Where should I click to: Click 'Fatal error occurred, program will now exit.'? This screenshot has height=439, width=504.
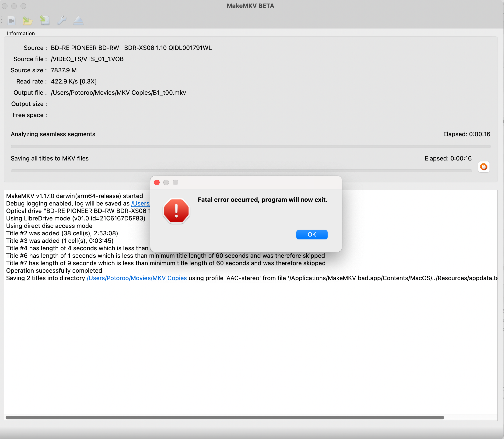(x=262, y=200)
